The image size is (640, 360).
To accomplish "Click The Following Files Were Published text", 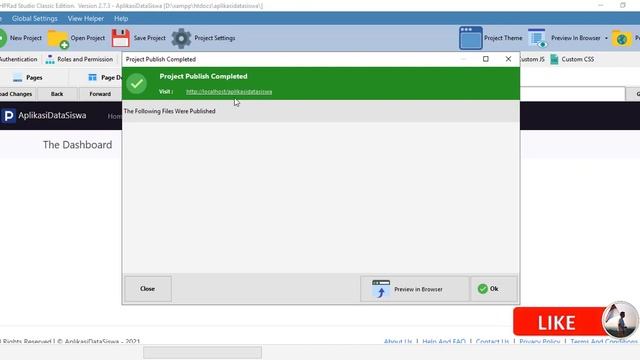I will [169, 111].
